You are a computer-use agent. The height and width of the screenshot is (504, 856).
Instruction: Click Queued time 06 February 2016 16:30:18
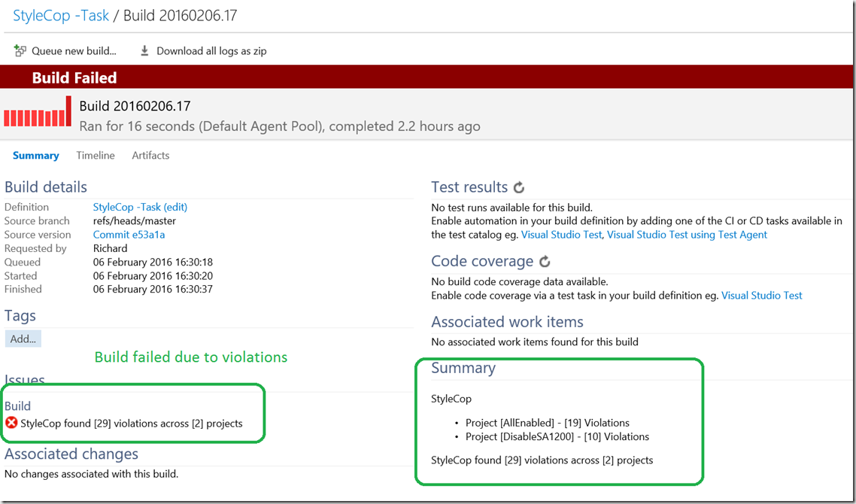tap(153, 262)
